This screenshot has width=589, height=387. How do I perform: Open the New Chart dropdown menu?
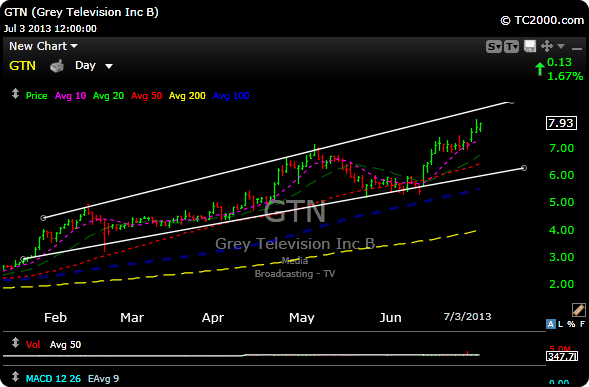point(43,46)
